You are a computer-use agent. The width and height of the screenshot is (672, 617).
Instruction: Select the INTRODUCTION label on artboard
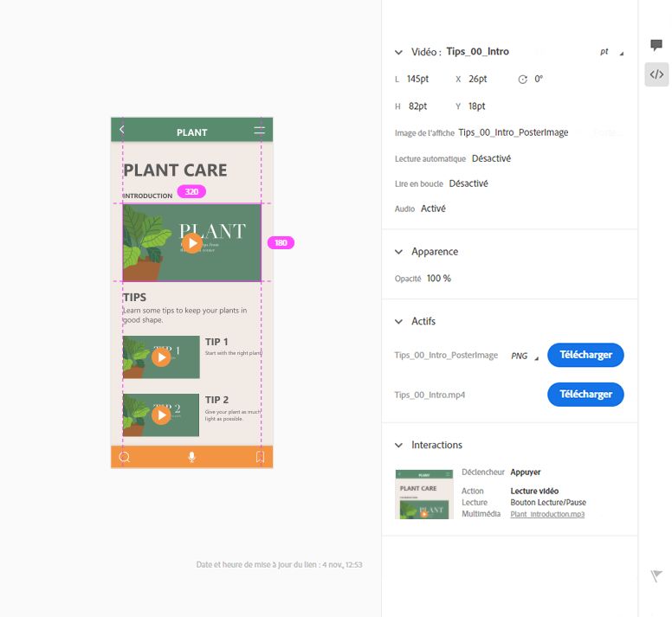[148, 196]
